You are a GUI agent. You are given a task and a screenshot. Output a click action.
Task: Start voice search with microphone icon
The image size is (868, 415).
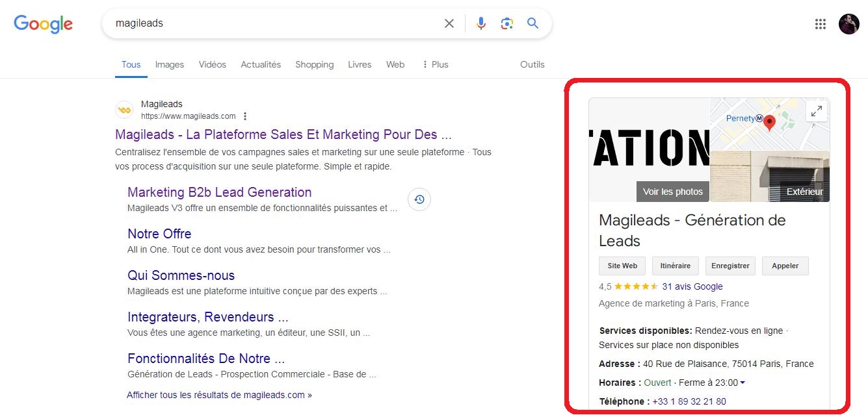click(480, 23)
